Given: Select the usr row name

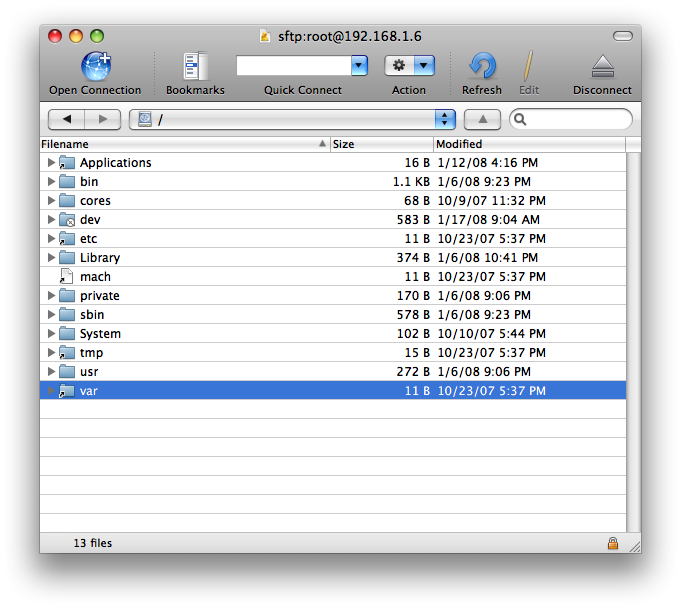Looking at the screenshot, I should [89, 372].
